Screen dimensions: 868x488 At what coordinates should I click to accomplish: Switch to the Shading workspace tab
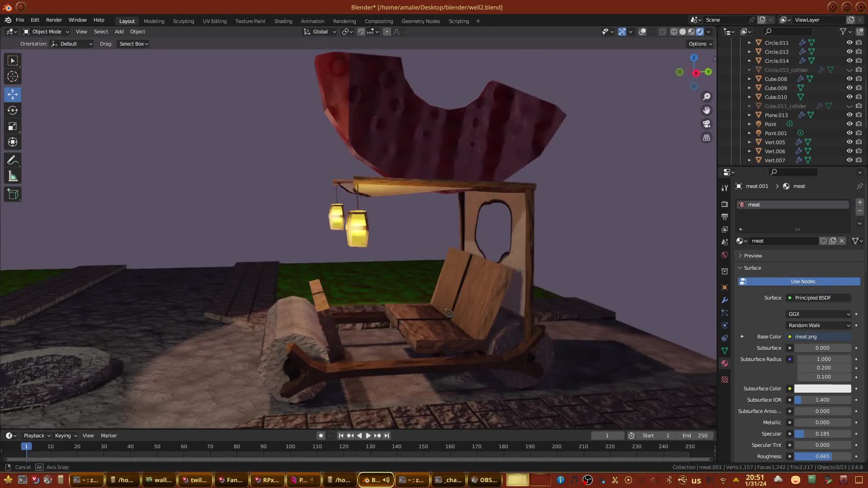[283, 21]
